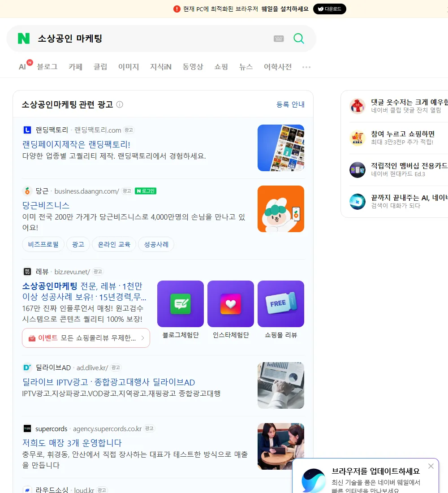Click the 브라우저를 업데이트하세요 heading

(x=376, y=471)
